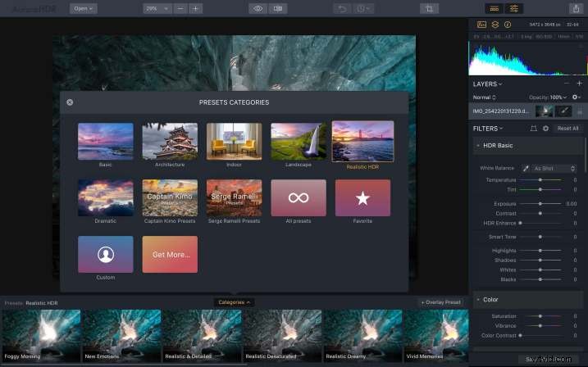
Task: Select the Landscape preset category thumbnail
Action: tap(299, 141)
